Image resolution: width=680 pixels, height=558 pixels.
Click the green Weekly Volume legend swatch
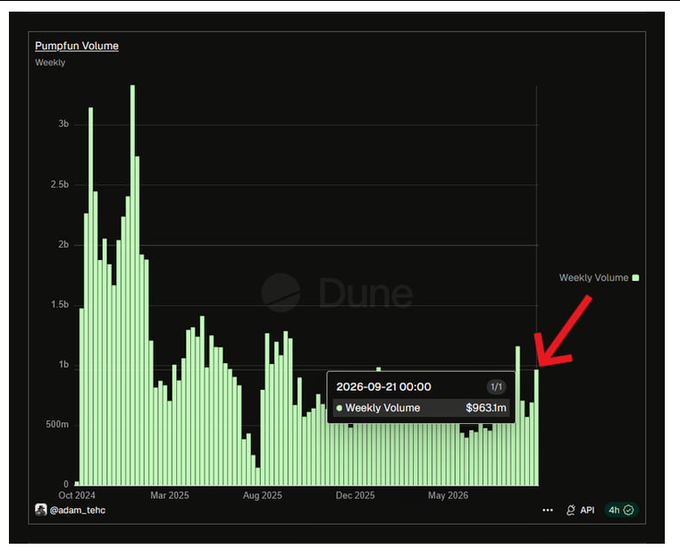click(x=636, y=277)
